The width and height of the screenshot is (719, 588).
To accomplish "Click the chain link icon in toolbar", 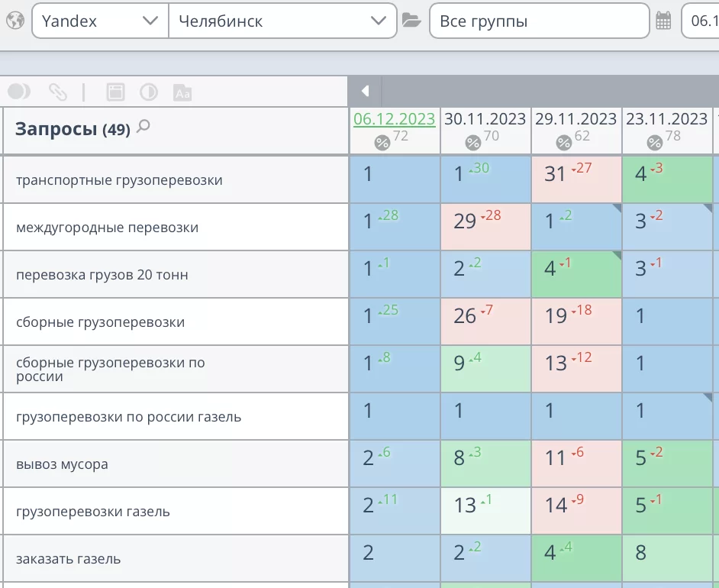I will (58, 92).
